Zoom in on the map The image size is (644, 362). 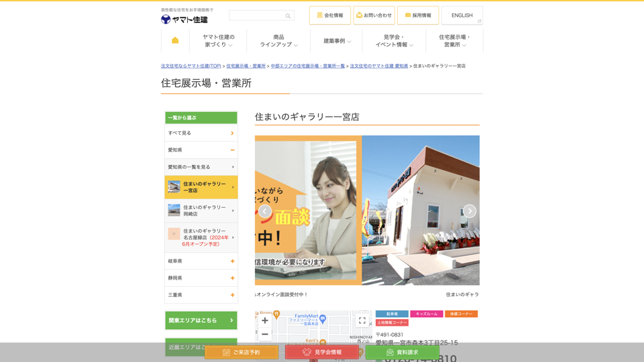(265, 320)
